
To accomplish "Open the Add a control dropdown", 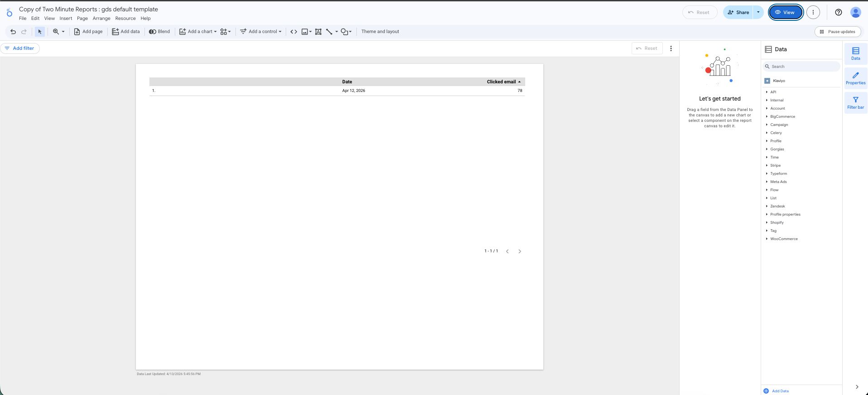I will 261,32.
